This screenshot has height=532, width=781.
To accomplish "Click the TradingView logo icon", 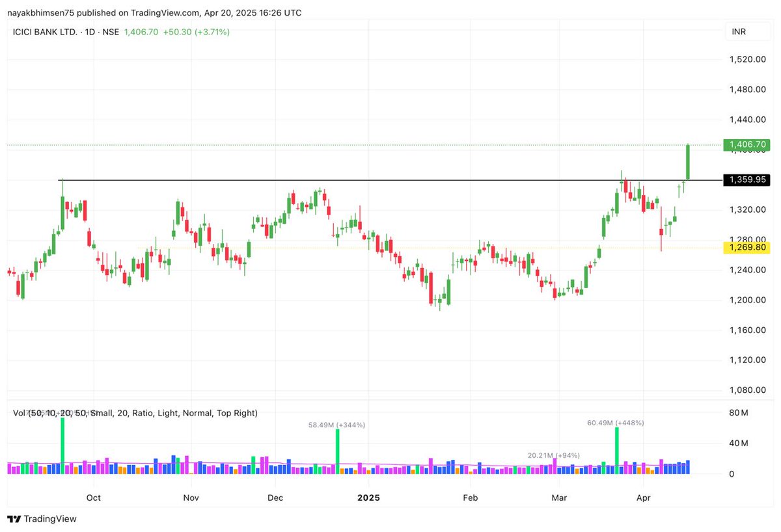I will (x=14, y=519).
